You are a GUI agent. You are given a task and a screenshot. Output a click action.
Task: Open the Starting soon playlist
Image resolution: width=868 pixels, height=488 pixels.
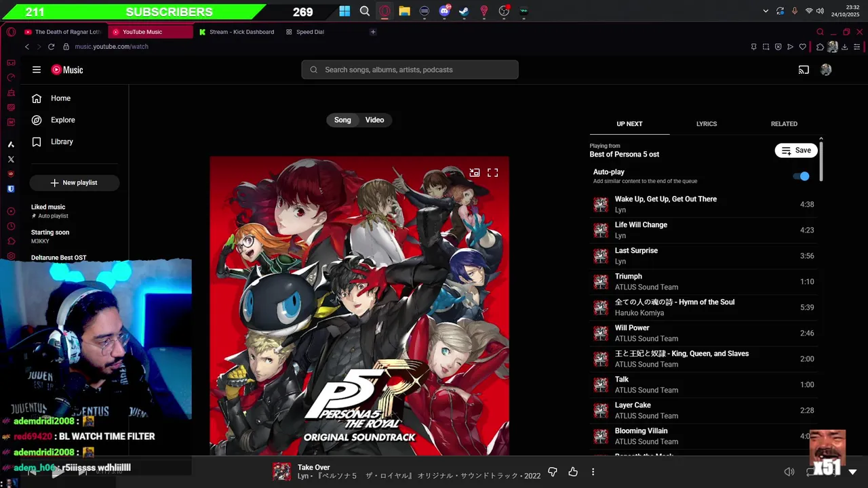(x=75, y=237)
